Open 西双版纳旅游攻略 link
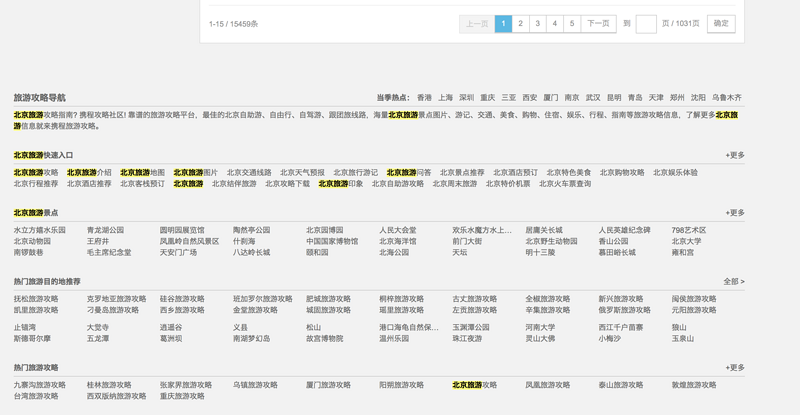Image resolution: width=800 pixels, height=415 pixels. coord(116,397)
